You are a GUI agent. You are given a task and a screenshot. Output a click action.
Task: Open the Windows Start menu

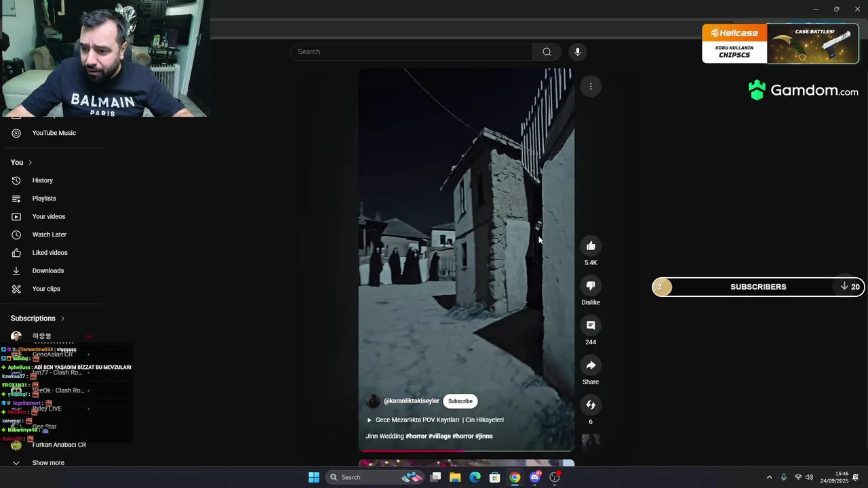(x=314, y=477)
